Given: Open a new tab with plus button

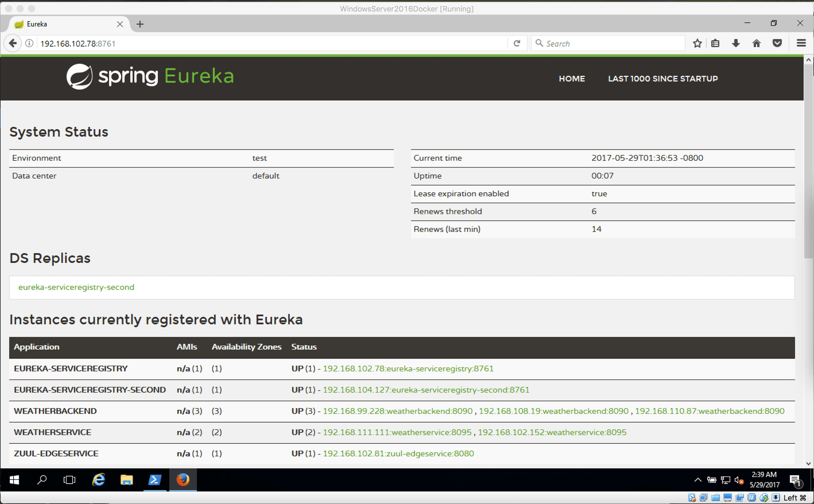Looking at the screenshot, I should point(140,24).
